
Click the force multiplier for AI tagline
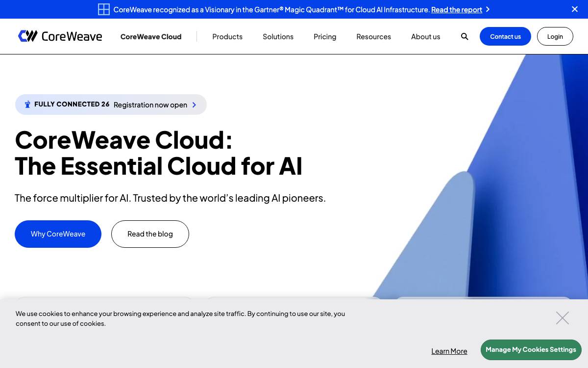(x=170, y=198)
